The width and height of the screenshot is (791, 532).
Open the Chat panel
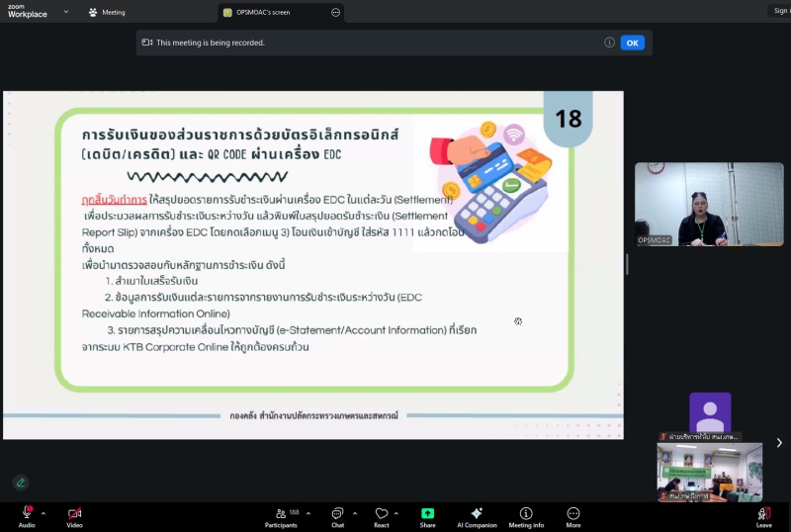tap(337, 513)
